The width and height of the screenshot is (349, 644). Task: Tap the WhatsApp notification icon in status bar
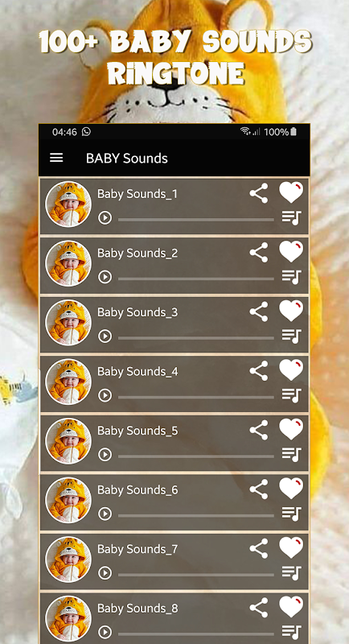pos(86,132)
